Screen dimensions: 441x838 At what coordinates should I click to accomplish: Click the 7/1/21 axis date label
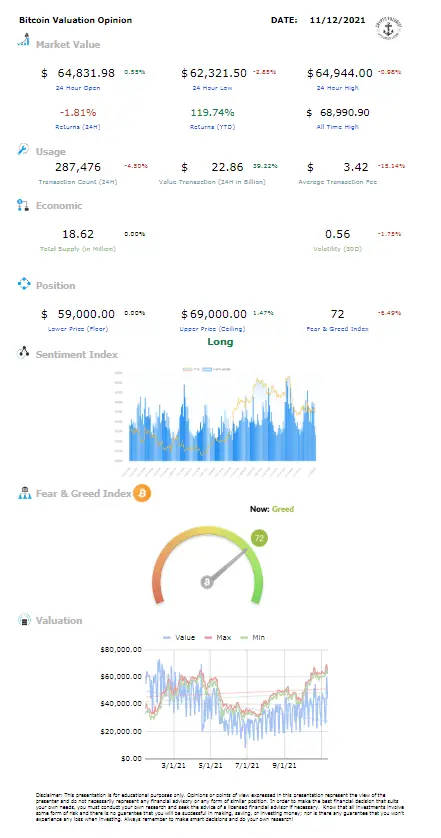point(247,765)
